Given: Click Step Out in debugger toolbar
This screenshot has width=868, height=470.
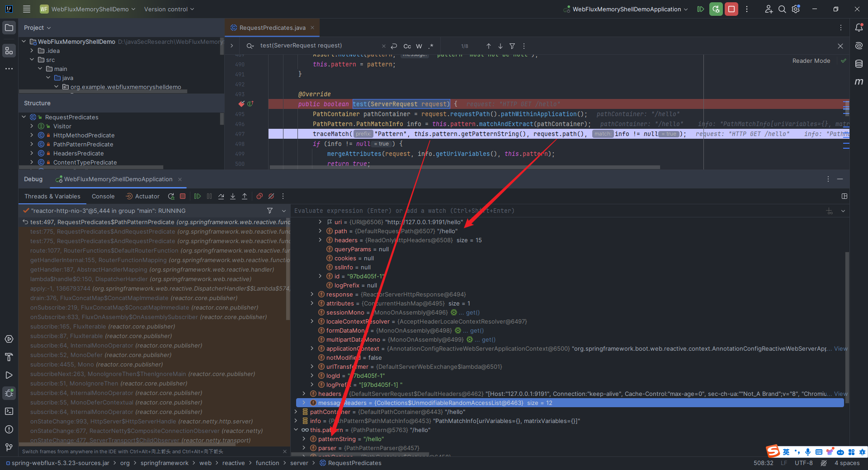Looking at the screenshot, I should [245, 196].
